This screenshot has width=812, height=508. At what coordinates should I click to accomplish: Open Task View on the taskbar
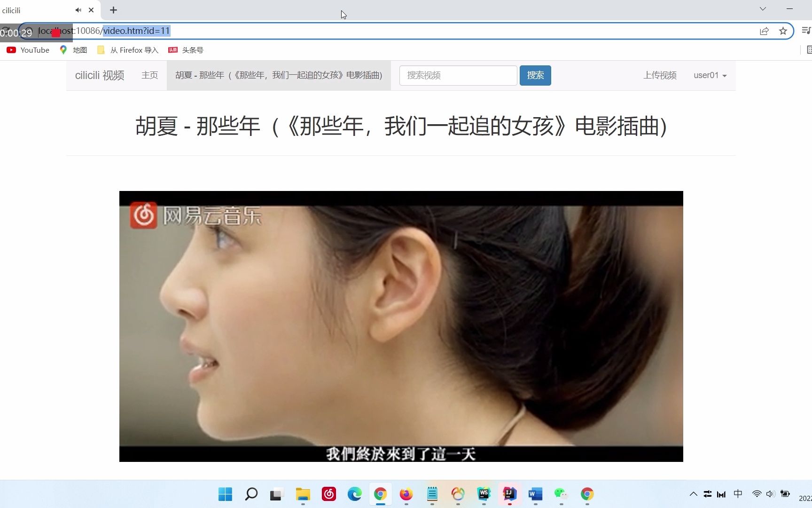tap(276, 494)
